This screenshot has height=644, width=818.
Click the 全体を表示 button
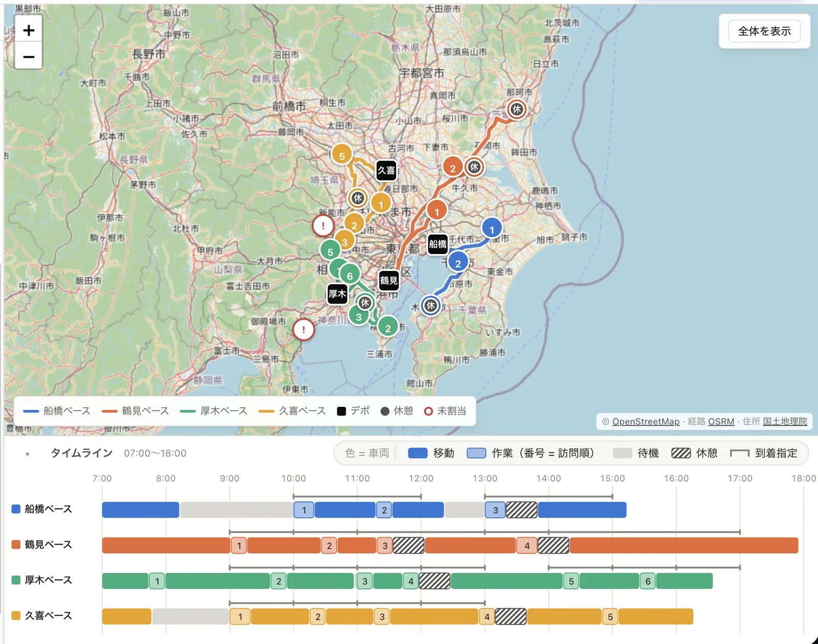[x=764, y=31]
